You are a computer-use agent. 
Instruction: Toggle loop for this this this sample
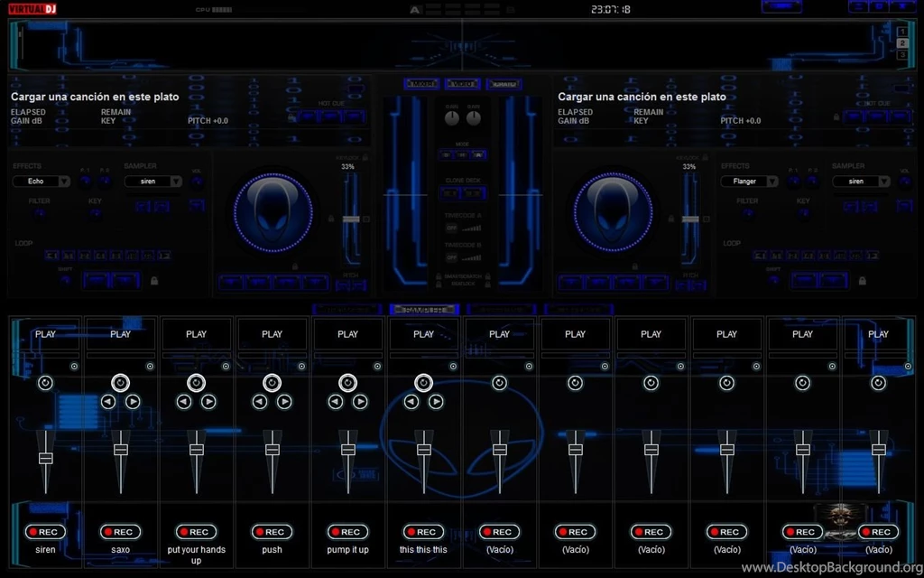coord(423,383)
